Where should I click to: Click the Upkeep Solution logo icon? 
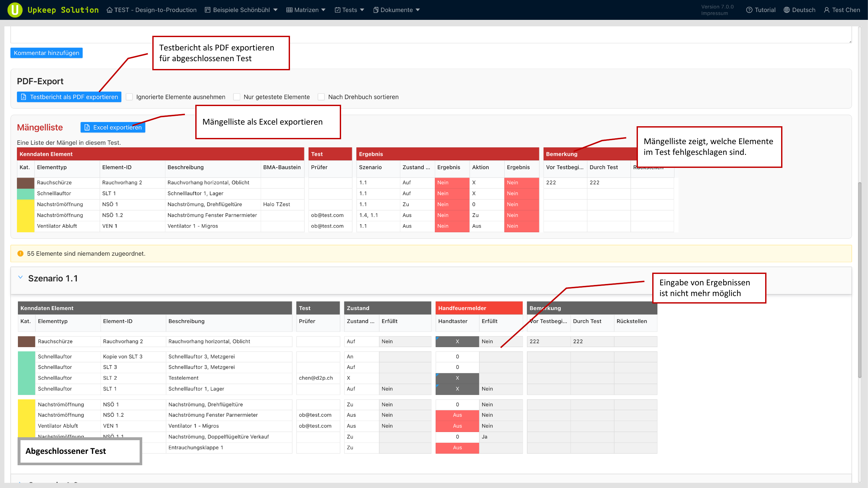(x=15, y=10)
